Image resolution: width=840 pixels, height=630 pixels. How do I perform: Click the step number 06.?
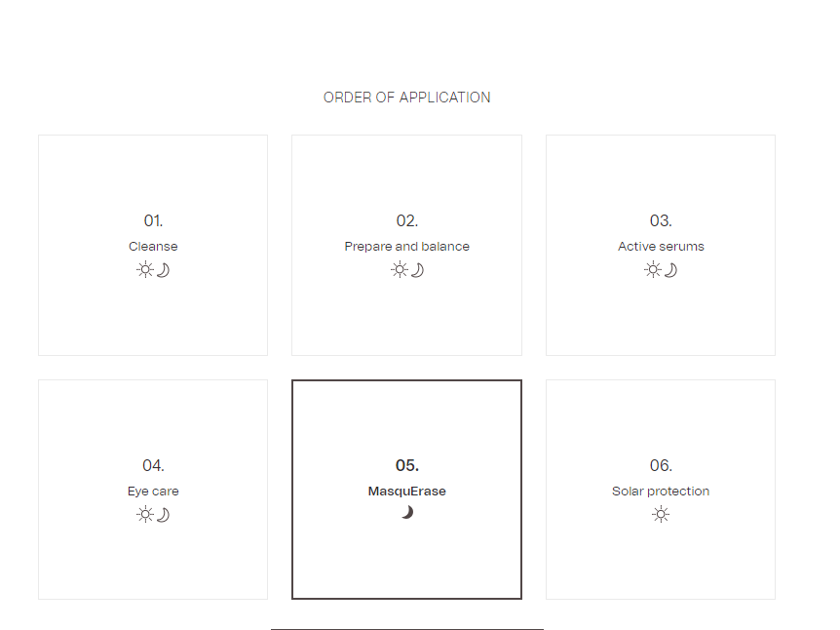(x=661, y=466)
